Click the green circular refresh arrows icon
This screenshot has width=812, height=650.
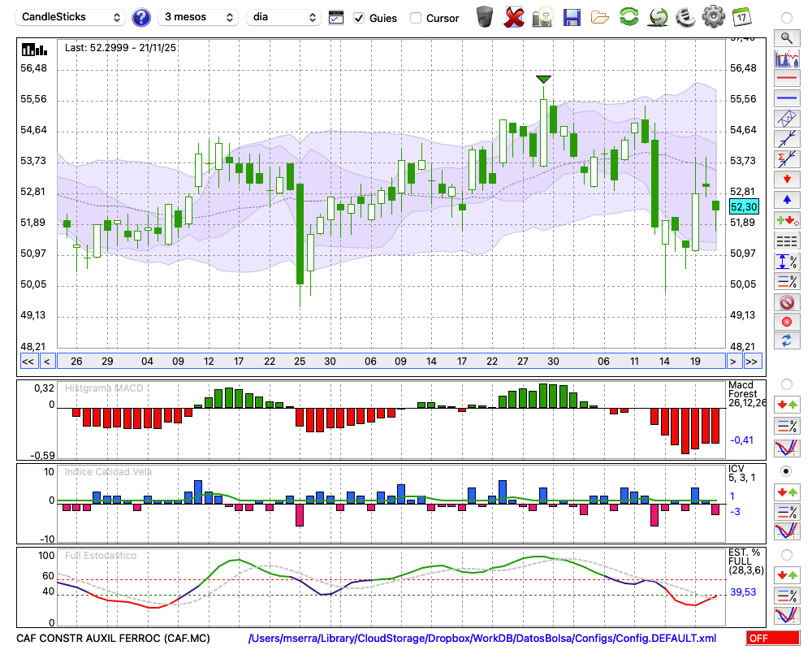point(628,16)
